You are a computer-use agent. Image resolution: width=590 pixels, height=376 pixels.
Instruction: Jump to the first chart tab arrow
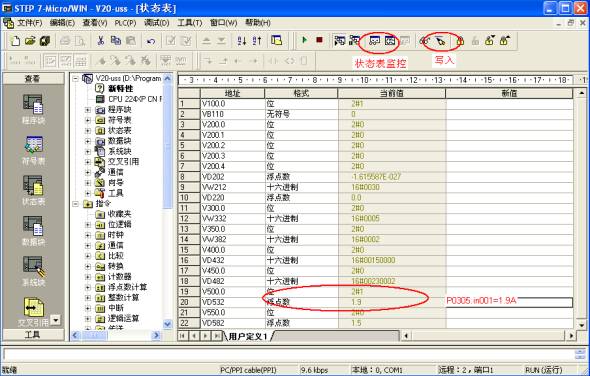tap(182, 336)
